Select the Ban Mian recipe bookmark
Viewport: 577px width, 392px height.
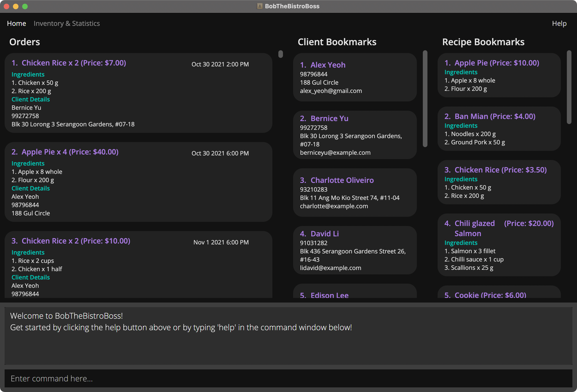pos(499,128)
